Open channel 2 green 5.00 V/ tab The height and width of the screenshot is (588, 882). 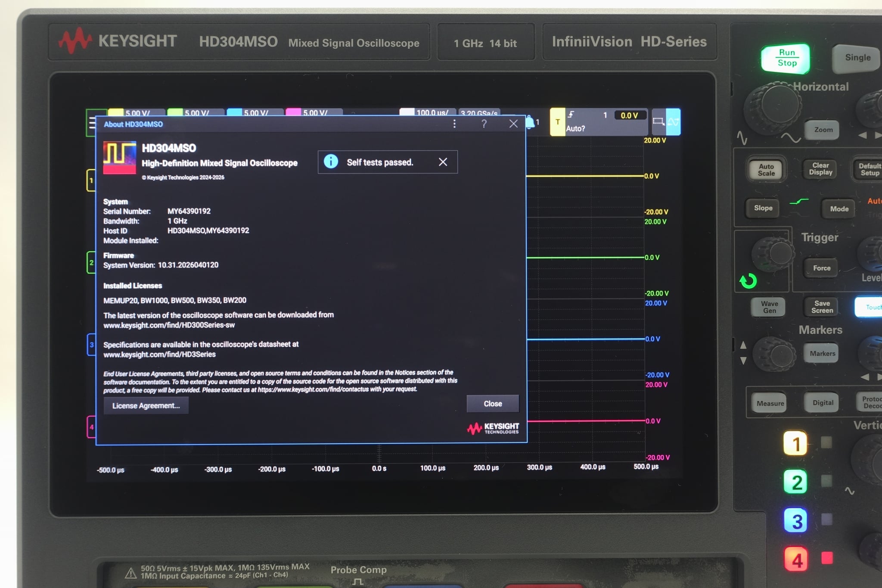[x=196, y=113]
